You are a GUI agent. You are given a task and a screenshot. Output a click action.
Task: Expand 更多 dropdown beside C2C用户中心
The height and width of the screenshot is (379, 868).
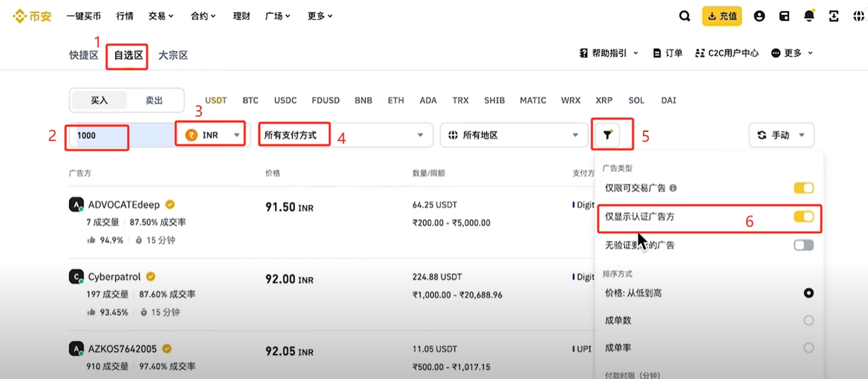pyautogui.click(x=793, y=53)
